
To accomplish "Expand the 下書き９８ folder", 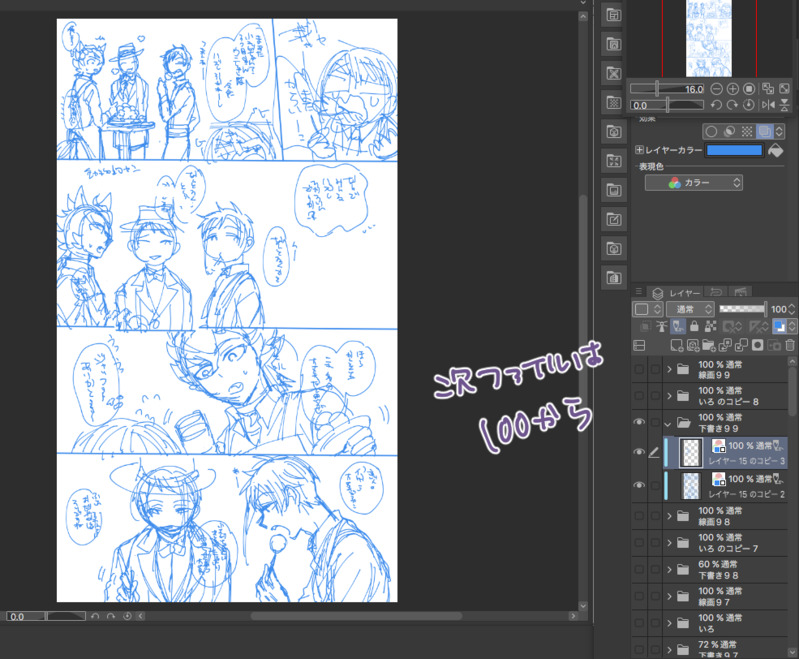I will point(669,569).
